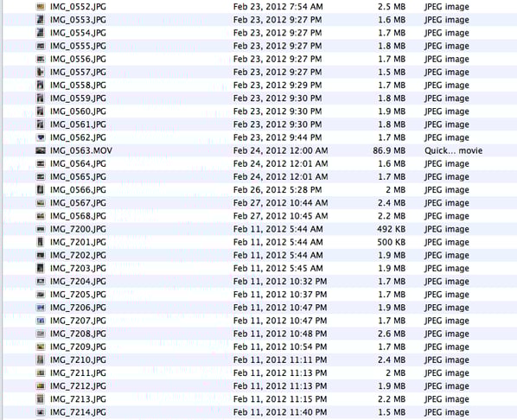Image resolution: width=517 pixels, height=420 pixels.
Task: Click the thumbnail icon of IMG_0563.MOV
Action: [x=41, y=150]
